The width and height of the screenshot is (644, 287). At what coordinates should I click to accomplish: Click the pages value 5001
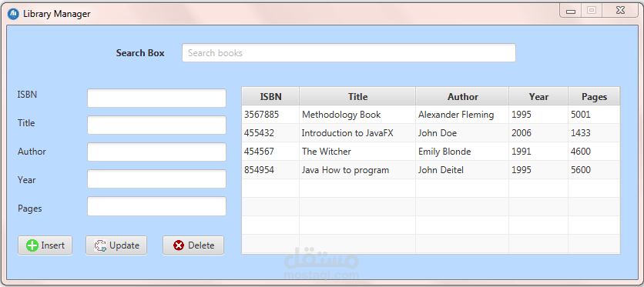[x=581, y=115]
